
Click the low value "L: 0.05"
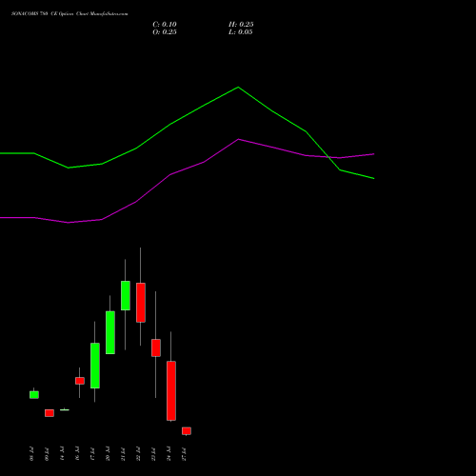(241, 32)
